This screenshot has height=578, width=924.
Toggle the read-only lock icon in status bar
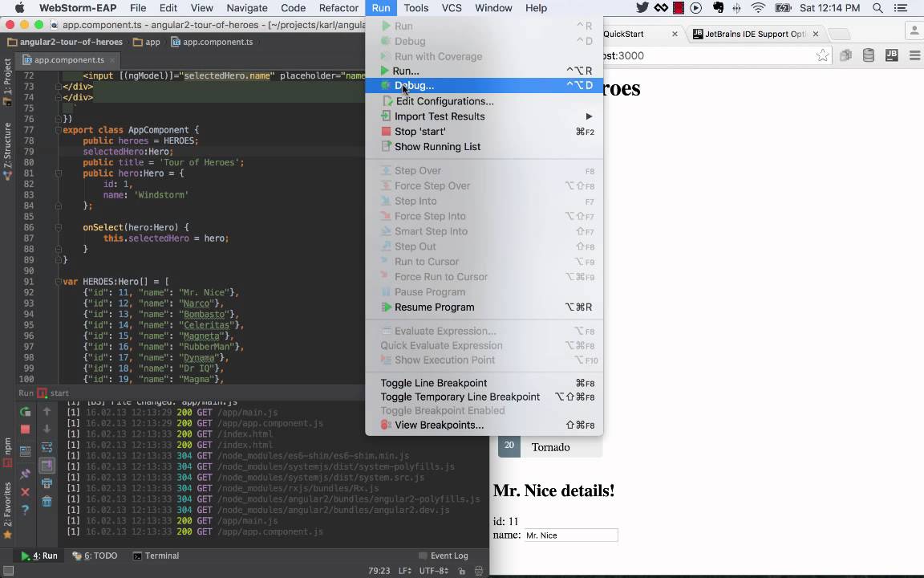(462, 570)
